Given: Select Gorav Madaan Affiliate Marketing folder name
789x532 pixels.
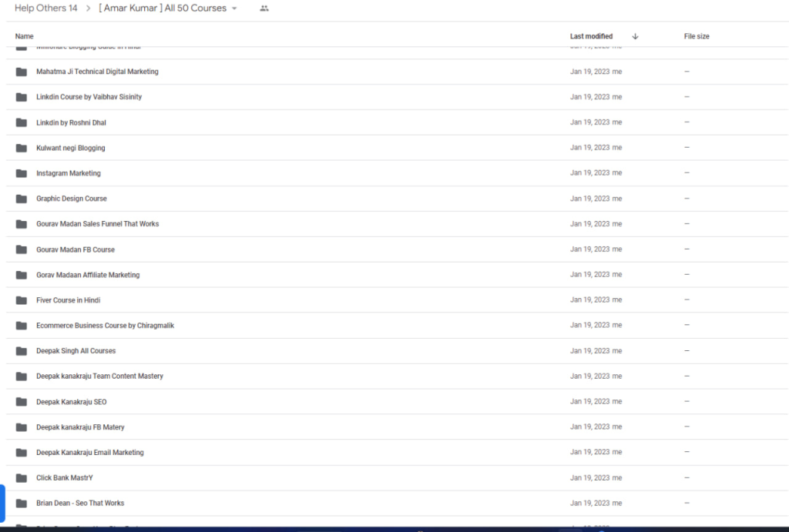Looking at the screenshot, I should click(88, 275).
